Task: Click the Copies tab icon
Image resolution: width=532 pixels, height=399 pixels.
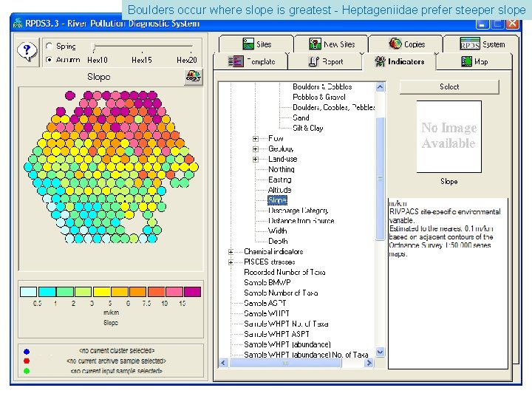Action: coord(395,44)
